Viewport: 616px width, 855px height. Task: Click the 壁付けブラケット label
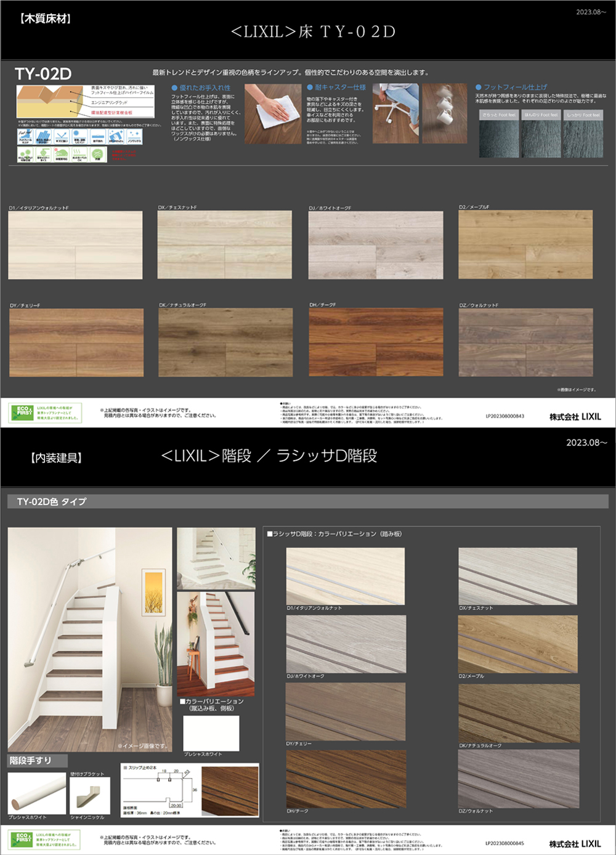(87, 774)
